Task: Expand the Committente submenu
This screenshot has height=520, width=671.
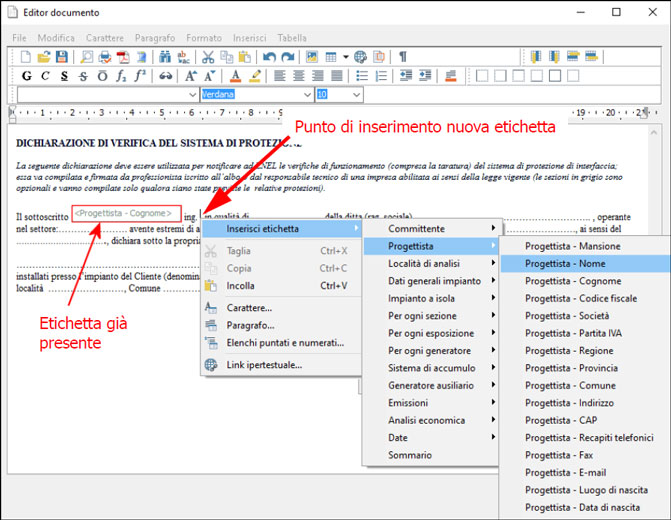Action: coord(431,229)
